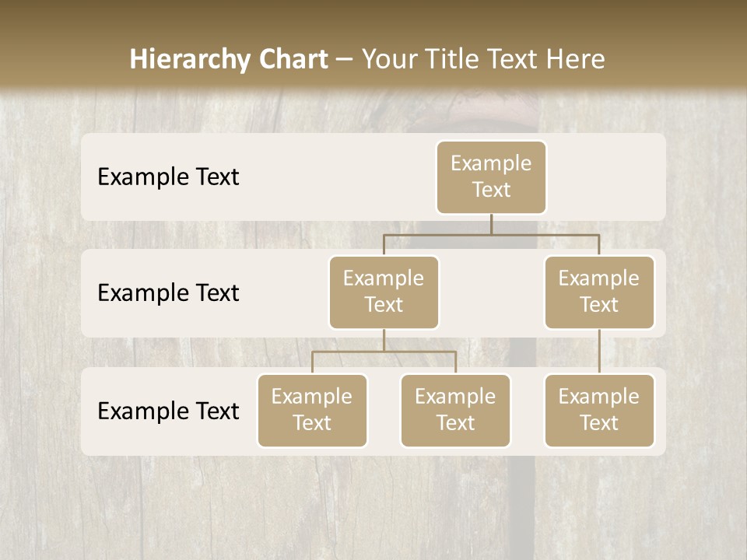Click the bottom row Example Text label
Viewport: 747px width, 560px height.
pos(167,411)
